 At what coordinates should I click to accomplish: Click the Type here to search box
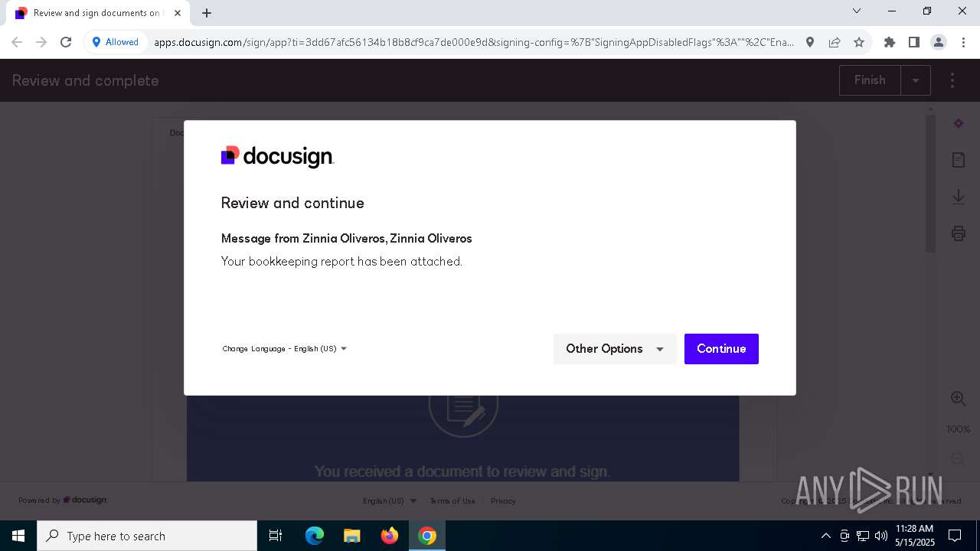coord(147,536)
